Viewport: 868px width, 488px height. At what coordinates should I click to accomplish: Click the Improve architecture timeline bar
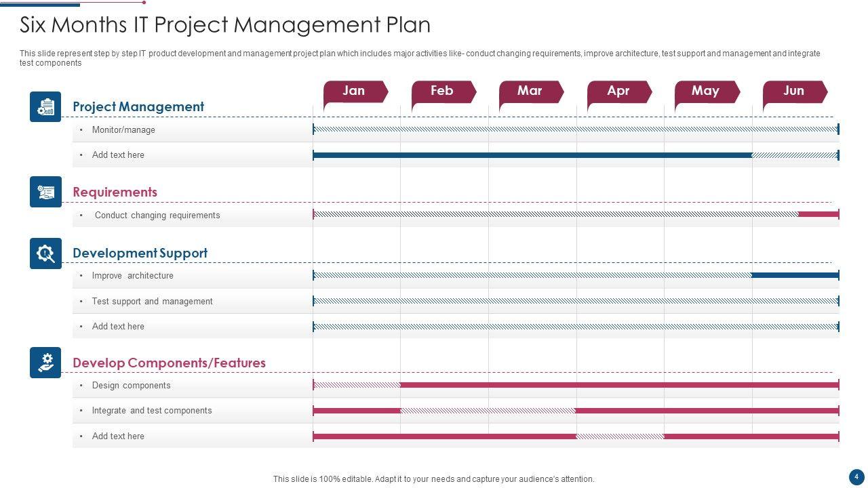click(576, 275)
